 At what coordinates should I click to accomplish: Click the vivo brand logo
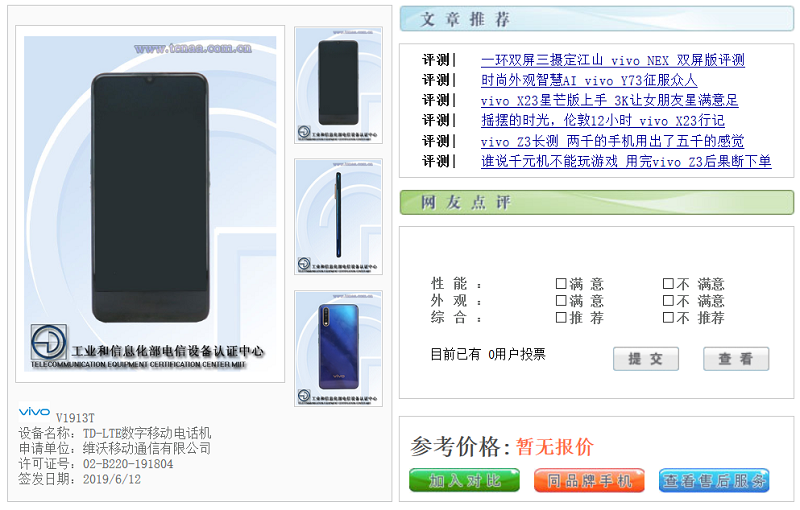click(x=34, y=411)
